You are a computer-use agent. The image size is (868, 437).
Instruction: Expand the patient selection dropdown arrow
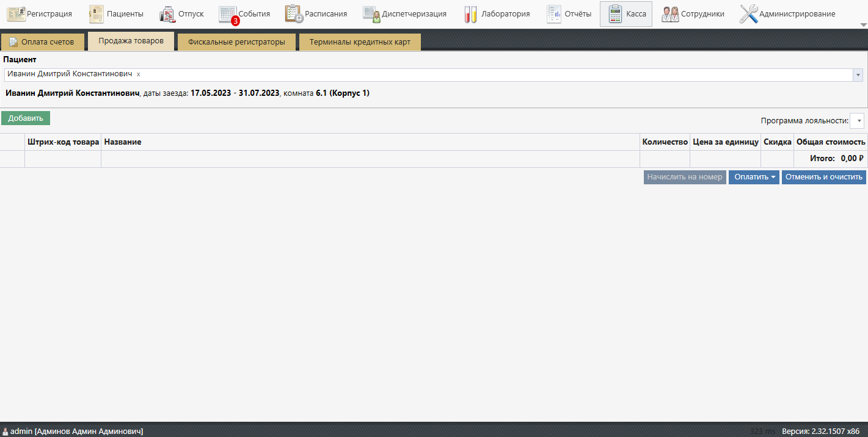[858, 74]
